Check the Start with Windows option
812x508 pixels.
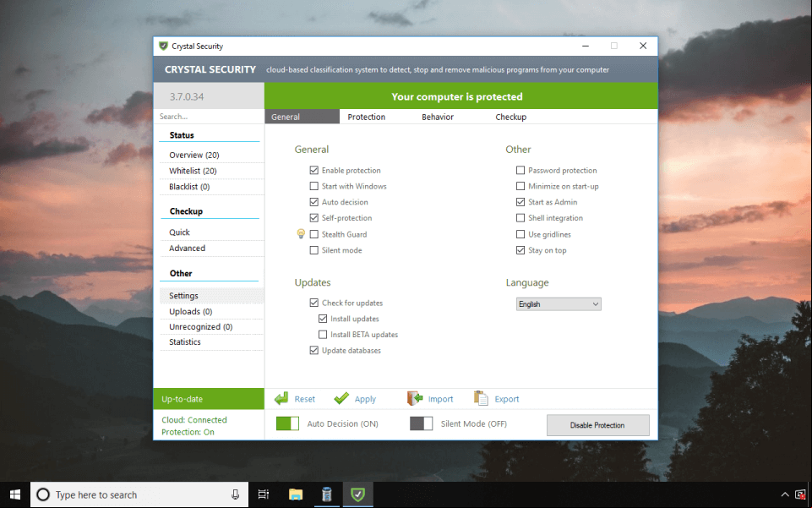coord(313,186)
